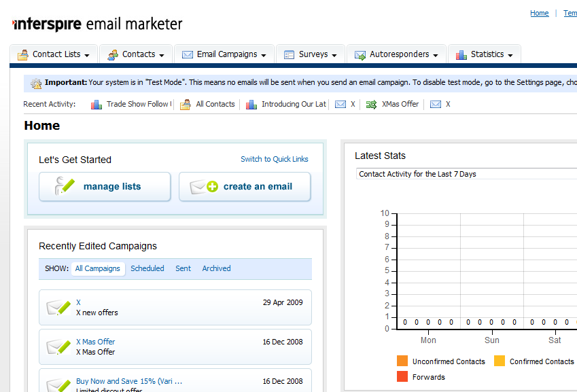The image size is (577, 392).
Task: Click the Confirmed Contacts yellow legend swatch
Action: click(x=500, y=361)
